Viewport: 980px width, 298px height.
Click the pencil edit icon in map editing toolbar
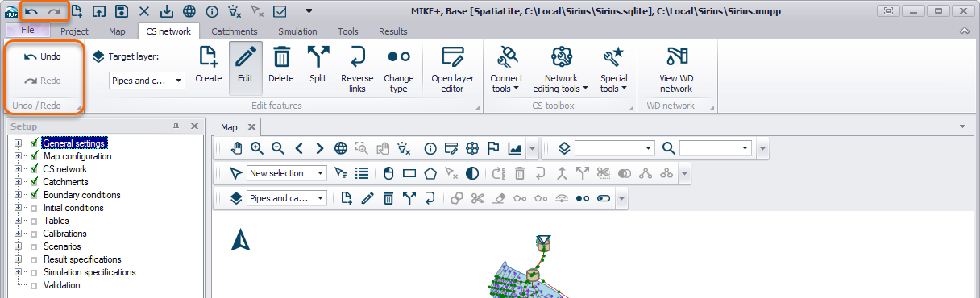click(x=367, y=198)
